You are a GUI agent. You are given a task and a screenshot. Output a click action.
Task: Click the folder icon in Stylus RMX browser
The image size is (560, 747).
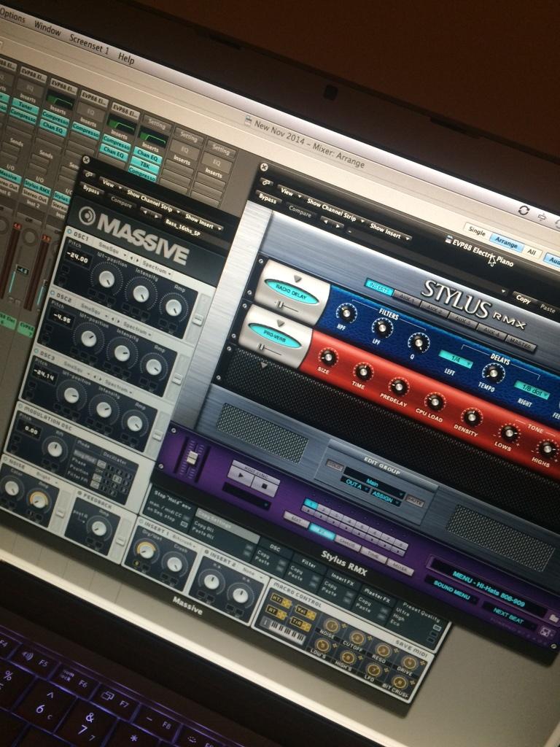(553, 618)
